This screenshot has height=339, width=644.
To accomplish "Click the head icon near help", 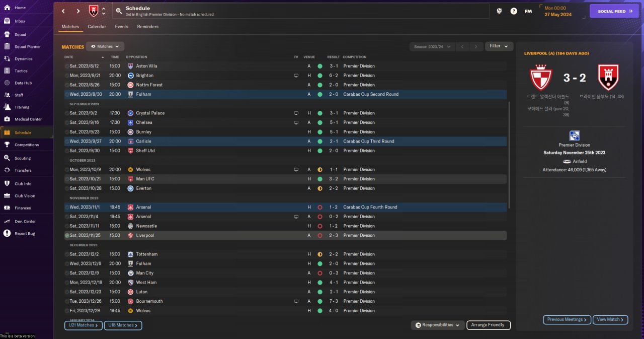I will click(499, 11).
